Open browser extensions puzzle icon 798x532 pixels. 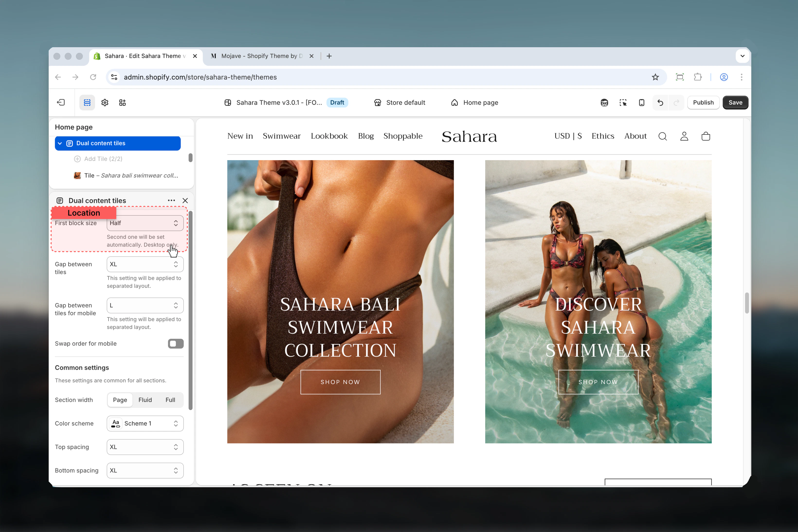tap(698, 77)
